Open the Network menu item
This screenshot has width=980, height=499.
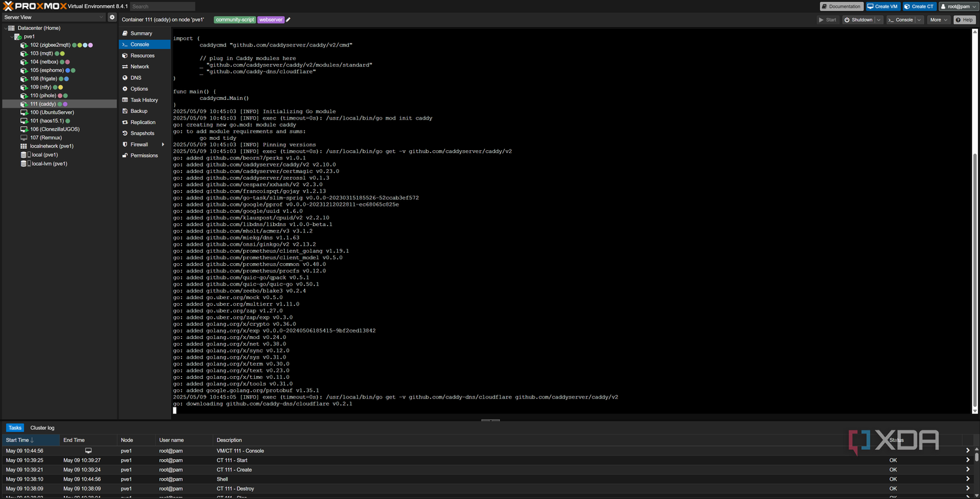coord(144,67)
